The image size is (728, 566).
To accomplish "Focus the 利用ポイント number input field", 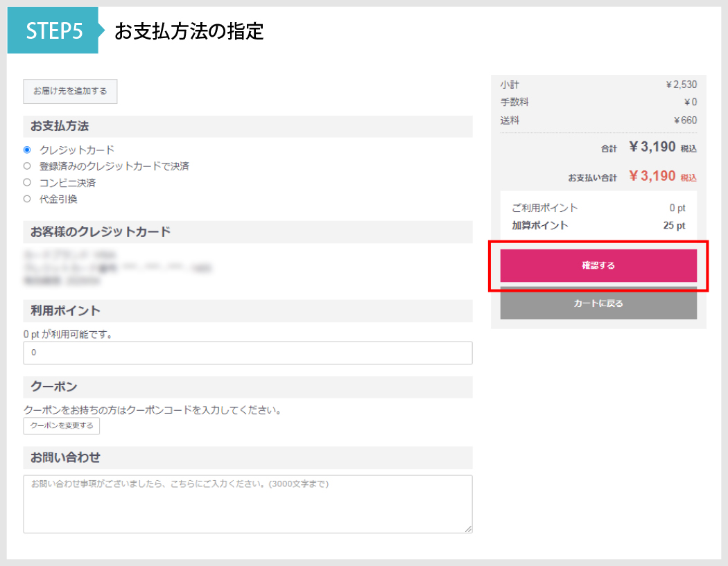I will (248, 353).
